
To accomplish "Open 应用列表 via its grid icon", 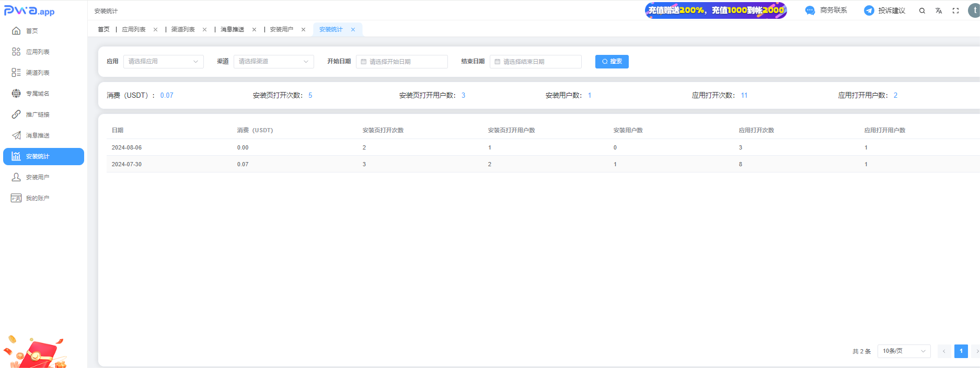I will pyautogui.click(x=16, y=52).
